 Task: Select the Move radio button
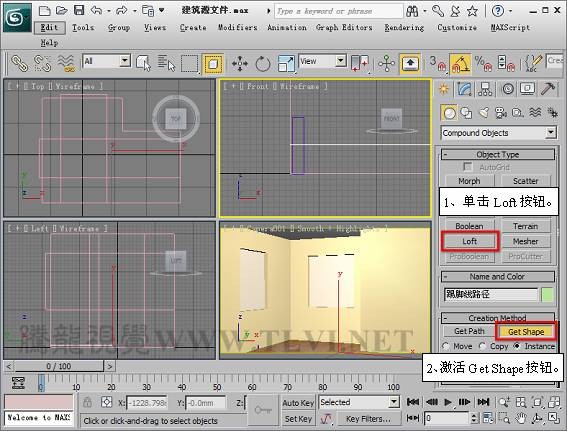(446, 346)
